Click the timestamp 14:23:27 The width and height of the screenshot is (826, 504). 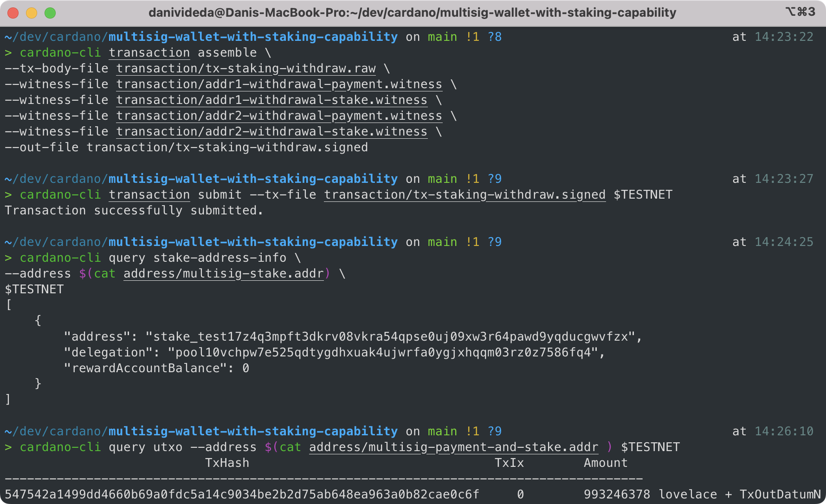coord(784,179)
